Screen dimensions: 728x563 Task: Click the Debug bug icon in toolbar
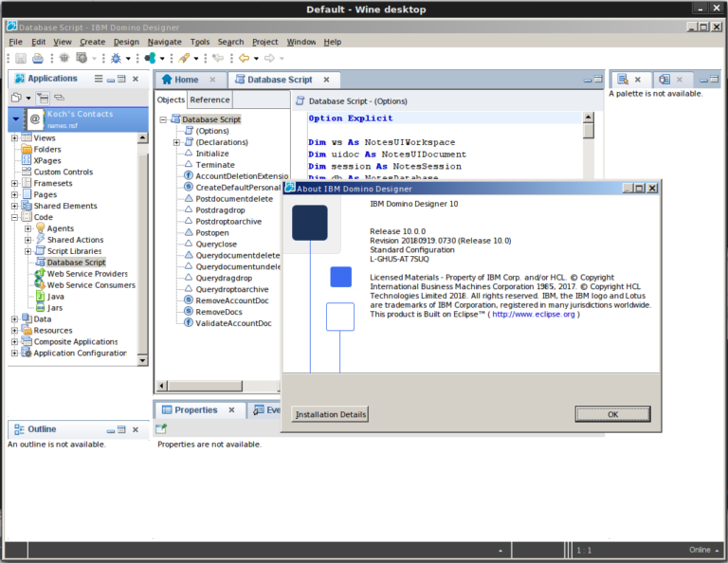(116, 58)
